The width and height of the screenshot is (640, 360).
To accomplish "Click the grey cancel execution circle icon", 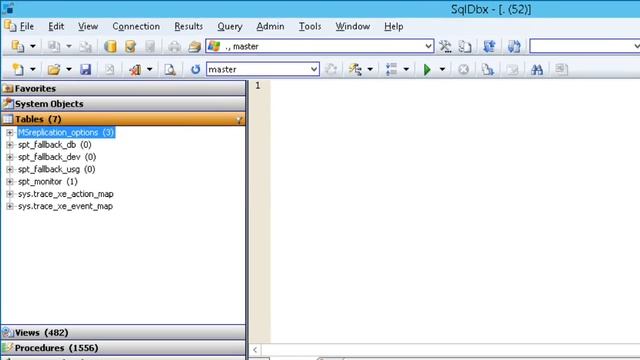I will pos(463,69).
